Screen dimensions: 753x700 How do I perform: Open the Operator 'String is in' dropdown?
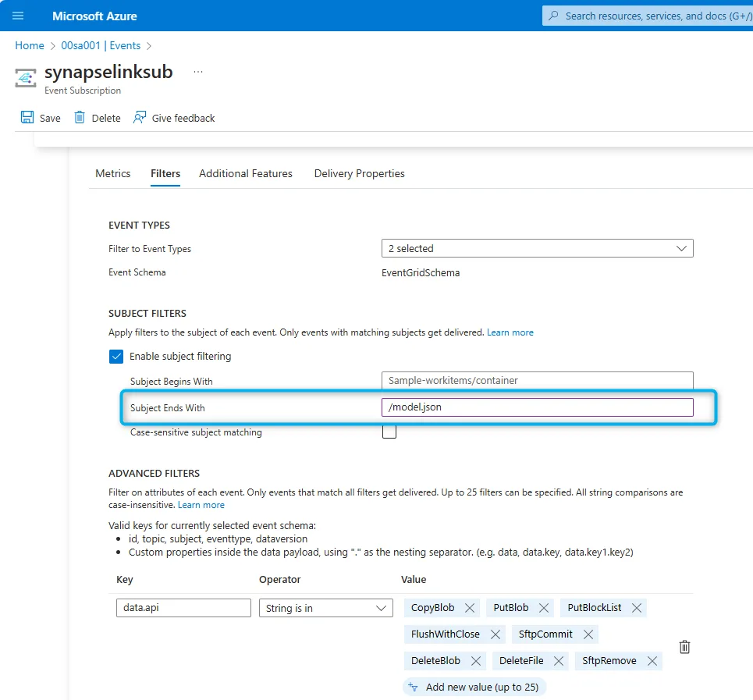click(x=325, y=608)
